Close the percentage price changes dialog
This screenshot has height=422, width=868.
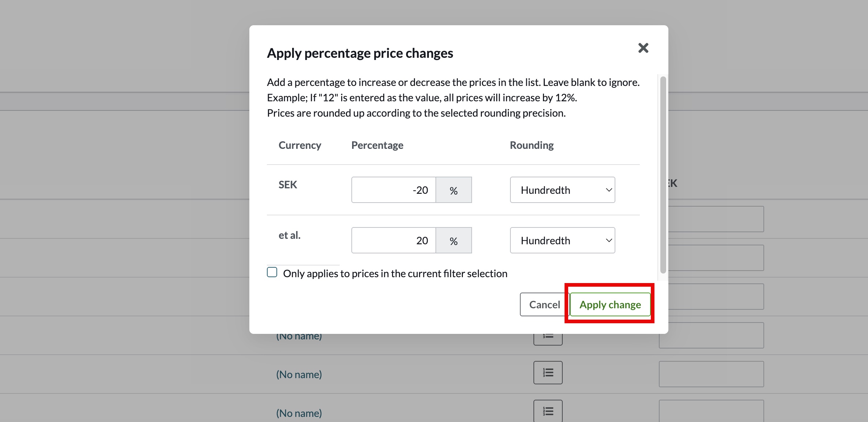point(643,48)
